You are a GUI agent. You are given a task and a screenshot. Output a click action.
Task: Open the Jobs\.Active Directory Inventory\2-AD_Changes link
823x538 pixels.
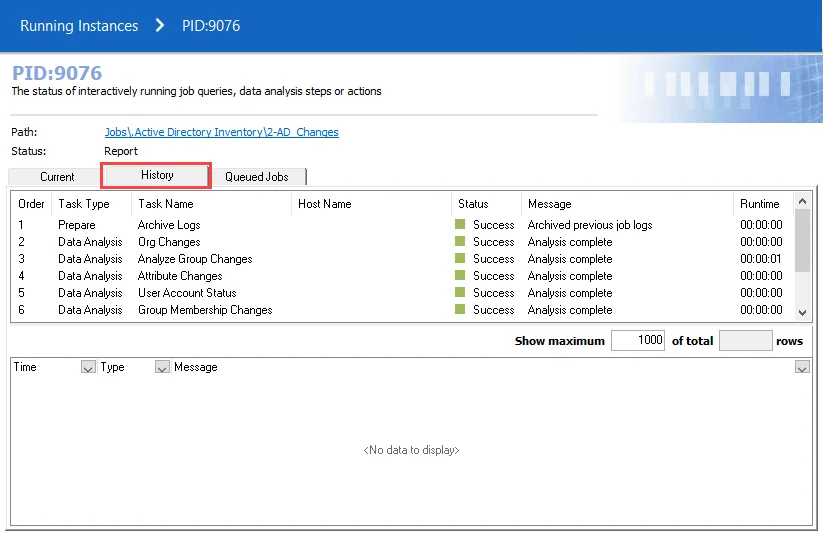(221, 132)
